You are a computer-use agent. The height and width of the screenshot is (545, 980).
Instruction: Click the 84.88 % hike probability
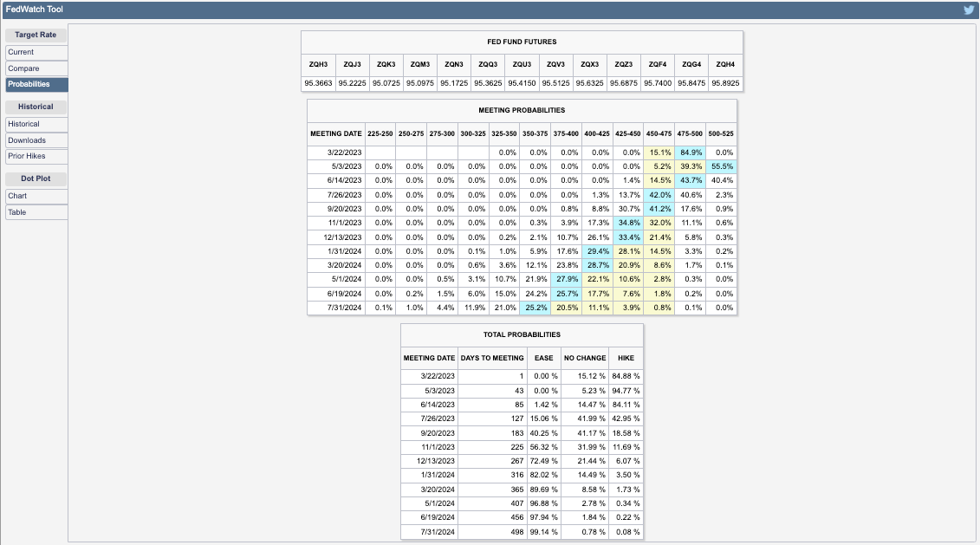coord(626,376)
